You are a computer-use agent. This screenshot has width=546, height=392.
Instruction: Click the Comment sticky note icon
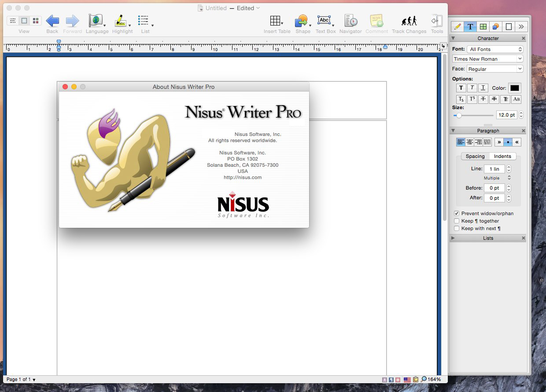pos(376,21)
